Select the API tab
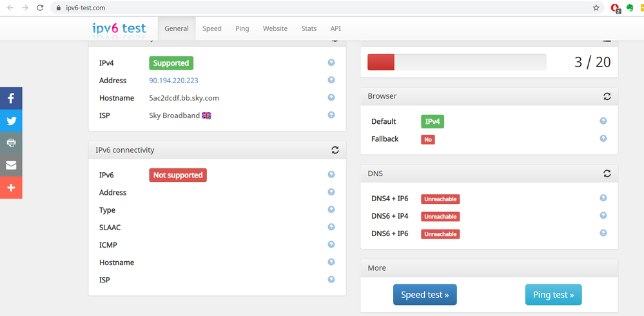 [335, 28]
